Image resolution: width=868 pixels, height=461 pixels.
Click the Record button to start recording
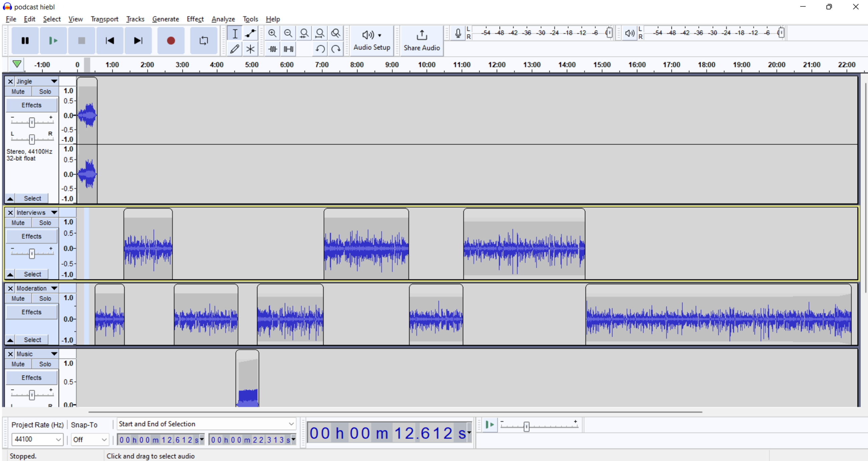(x=171, y=40)
